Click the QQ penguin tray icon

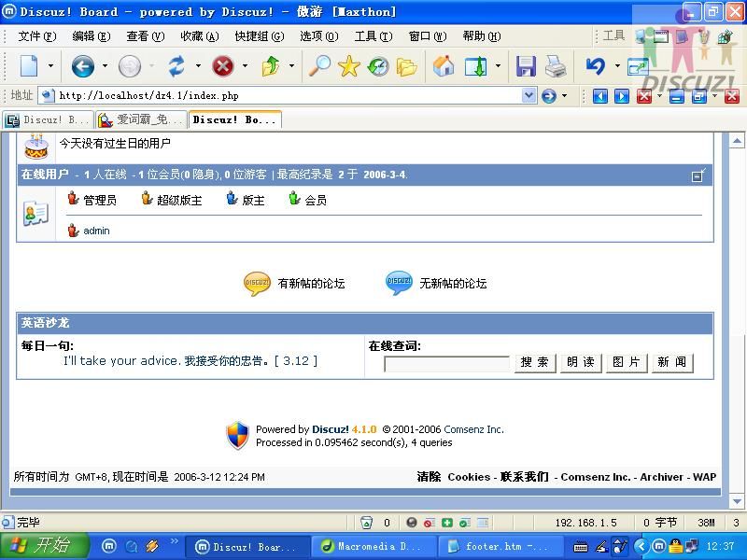(675, 546)
